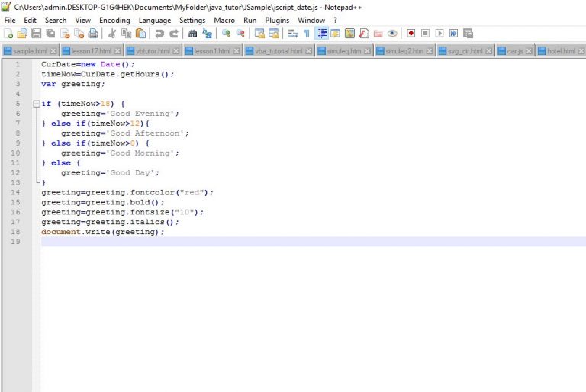This screenshot has height=392, width=586.
Task: Open the Edit menu
Action: 30,20
